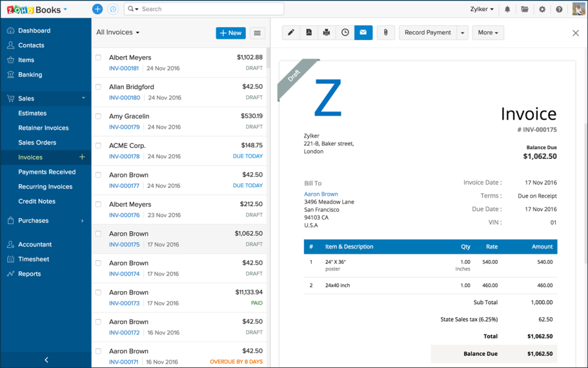Check the checkbox for INV-000175

click(x=97, y=233)
